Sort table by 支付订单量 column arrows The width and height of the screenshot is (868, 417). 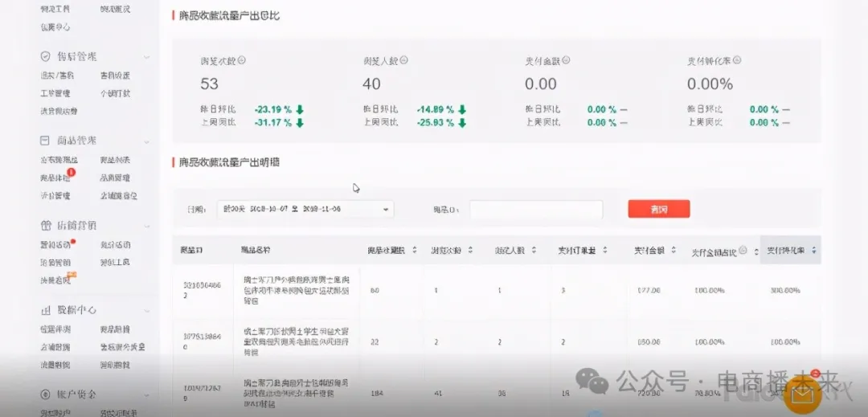pyautogui.click(x=604, y=251)
